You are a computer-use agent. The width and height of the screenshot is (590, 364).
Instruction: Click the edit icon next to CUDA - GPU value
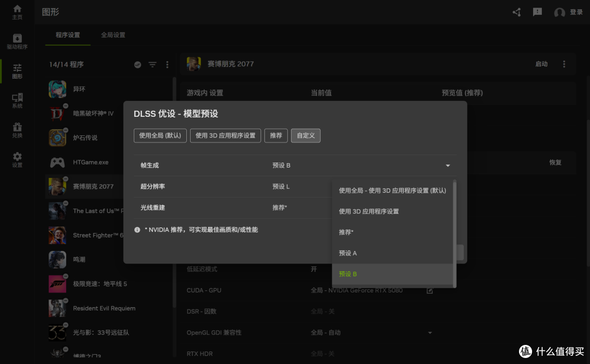[430, 290]
